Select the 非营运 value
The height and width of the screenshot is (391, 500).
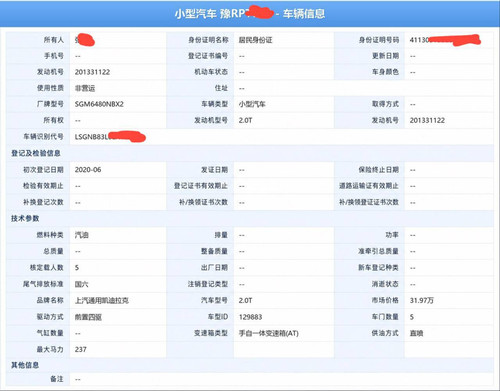[85, 88]
